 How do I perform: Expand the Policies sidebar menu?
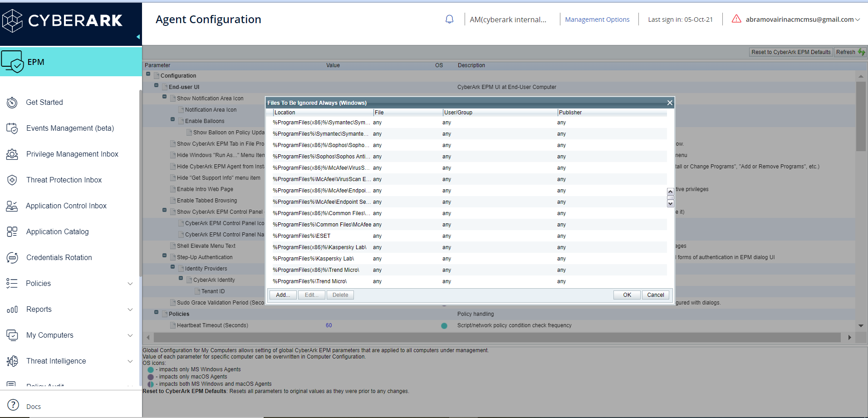[130, 284]
